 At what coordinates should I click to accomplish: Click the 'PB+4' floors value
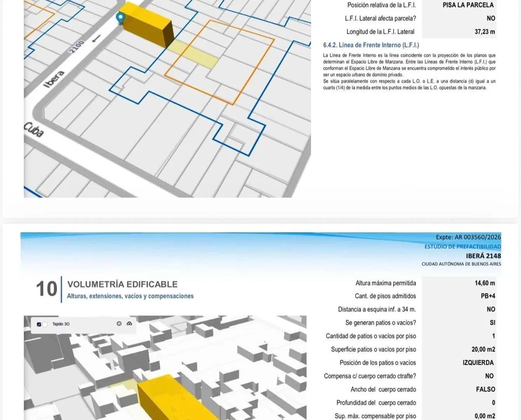point(488,296)
